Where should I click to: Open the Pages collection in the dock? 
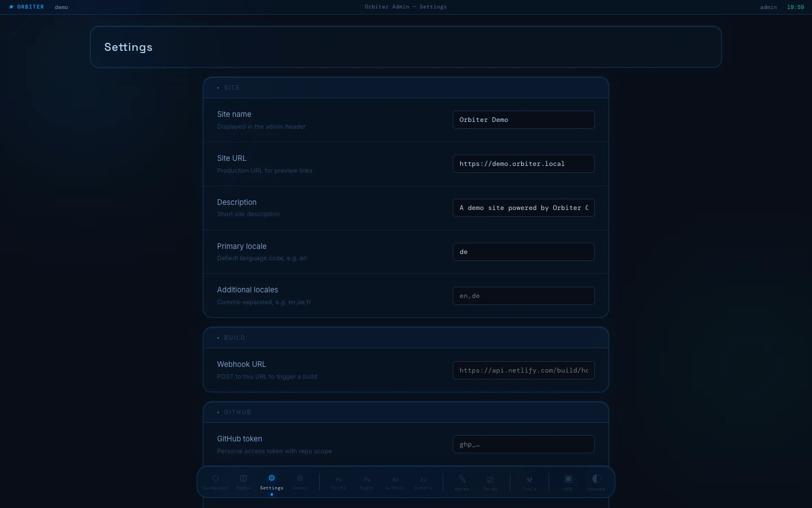[x=367, y=483]
